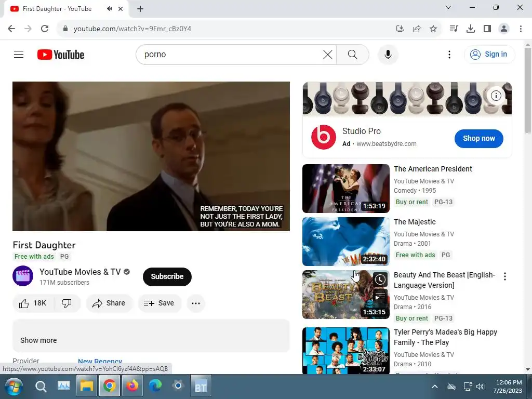Click Shop now on Studio Pro ad

coord(478,138)
